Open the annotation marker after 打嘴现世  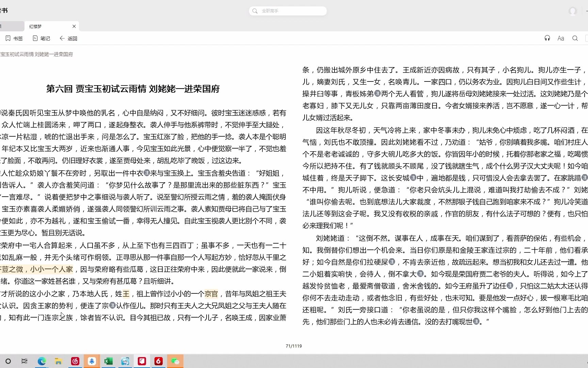(476, 321)
